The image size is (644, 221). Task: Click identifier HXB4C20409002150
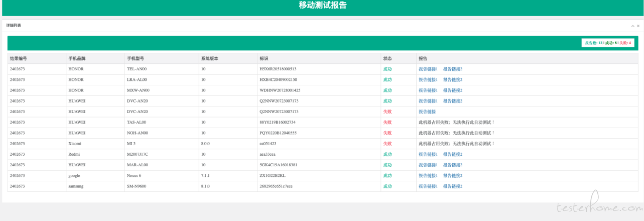pyautogui.click(x=278, y=80)
